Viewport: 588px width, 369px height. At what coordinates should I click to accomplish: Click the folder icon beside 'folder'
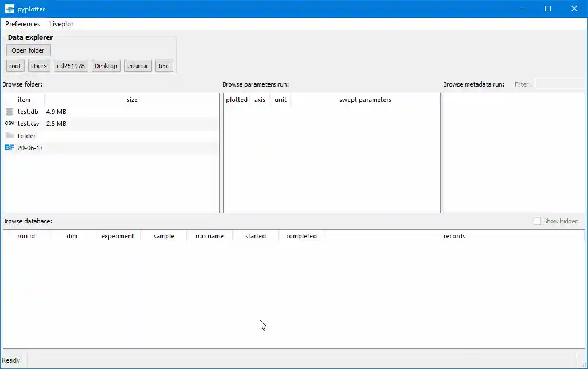(x=9, y=136)
